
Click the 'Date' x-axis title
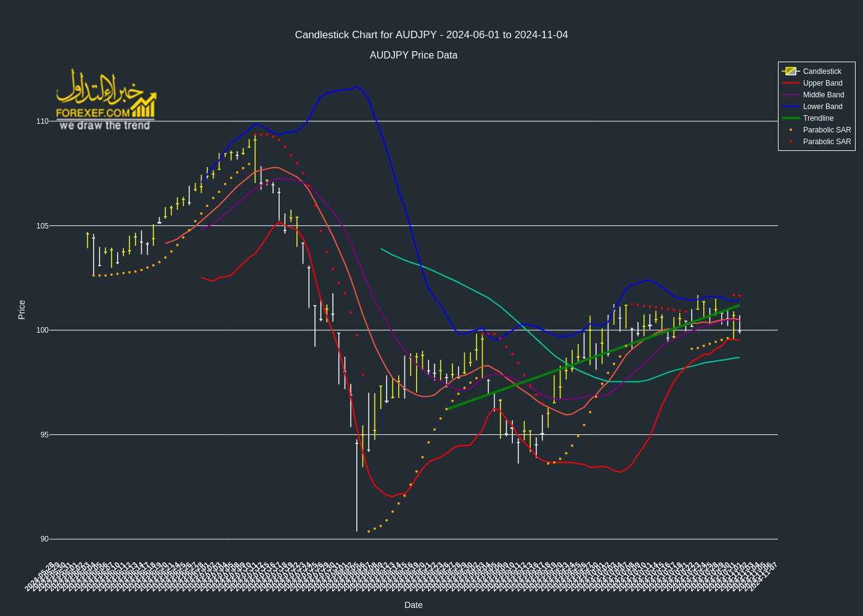coord(414,605)
